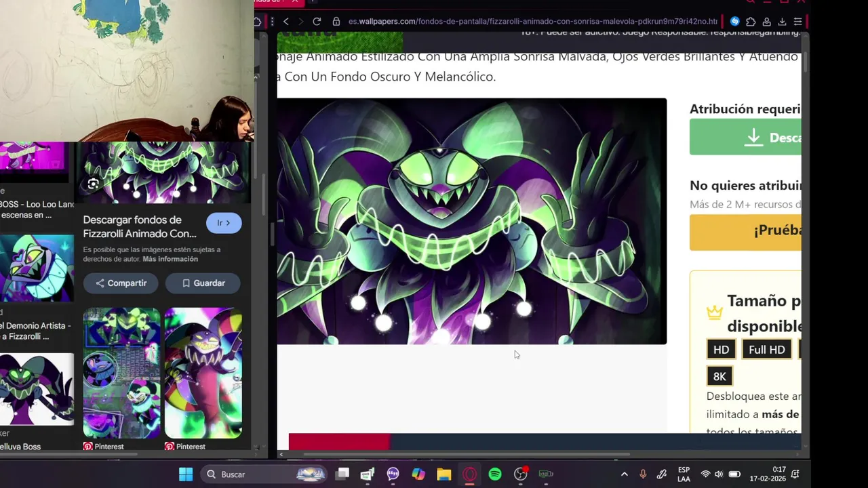The width and height of the screenshot is (868, 488).
Task: Open the El Demonio Artista result thumbnail
Action: coord(37,268)
